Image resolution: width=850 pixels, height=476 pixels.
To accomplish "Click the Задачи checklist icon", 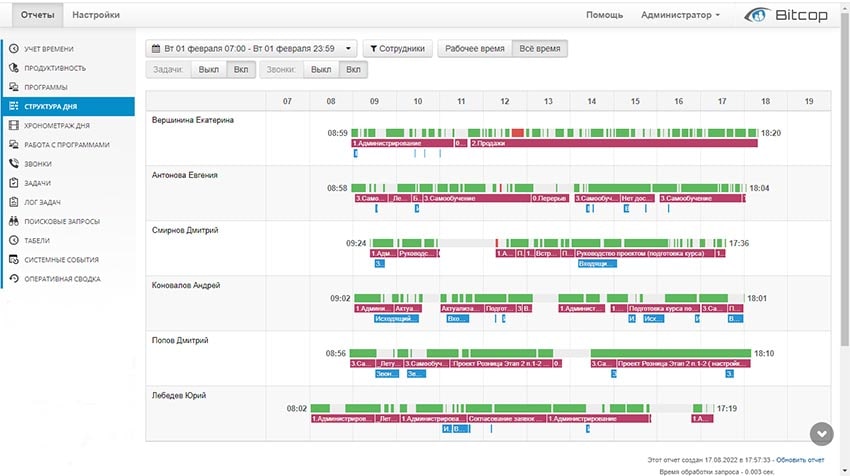I will point(14,183).
